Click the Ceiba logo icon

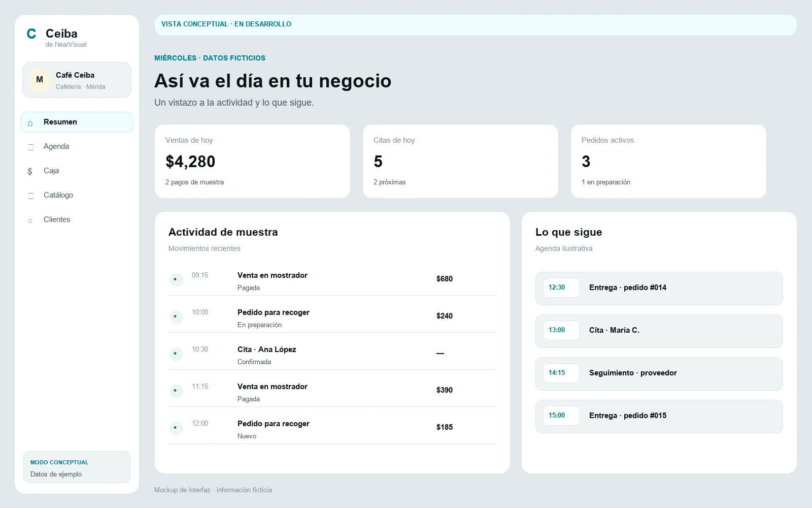[x=31, y=34]
